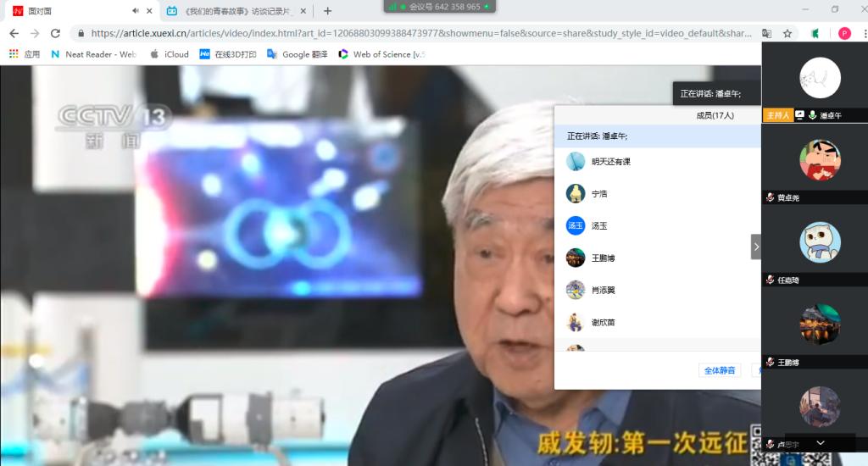Viewport: 868px width, 466px height.
Task: Switch to the 《我们的青春故事》访谈记录片 tab
Action: click(x=237, y=11)
